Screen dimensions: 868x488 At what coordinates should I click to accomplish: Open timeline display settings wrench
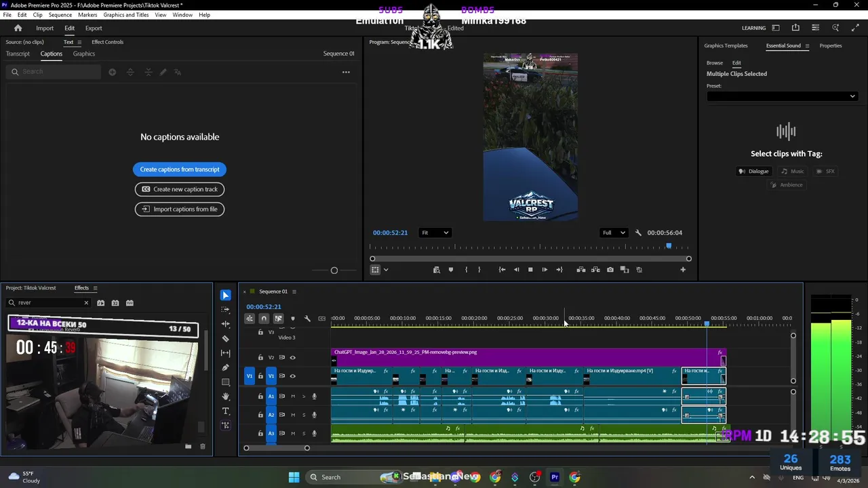tap(307, 319)
